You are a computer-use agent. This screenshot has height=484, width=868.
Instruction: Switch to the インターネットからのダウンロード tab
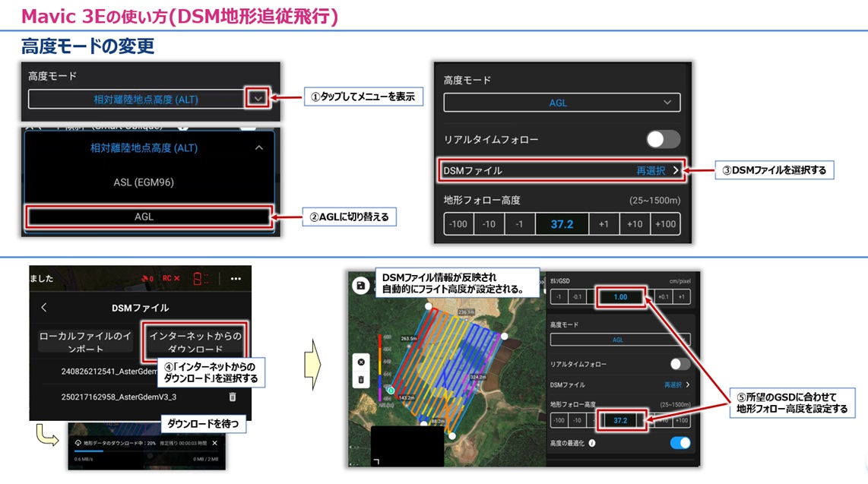[x=197, y=340]
